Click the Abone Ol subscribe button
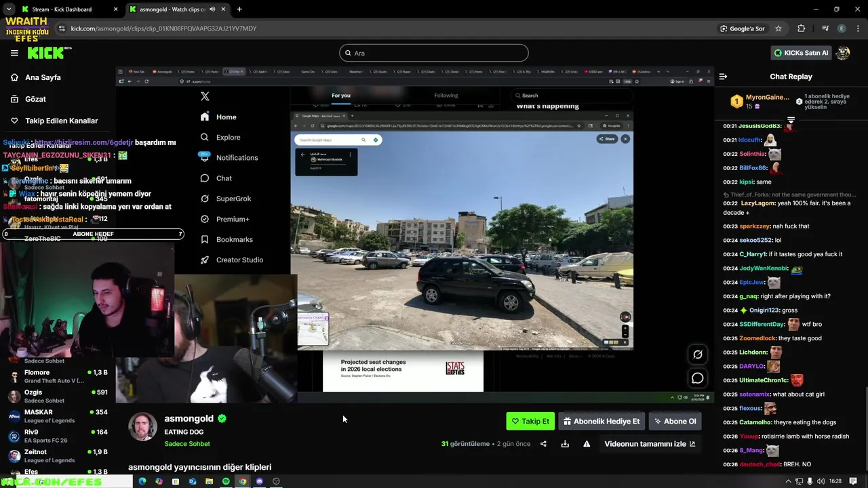This screenshot has height=488, width=868. (675, 421)
